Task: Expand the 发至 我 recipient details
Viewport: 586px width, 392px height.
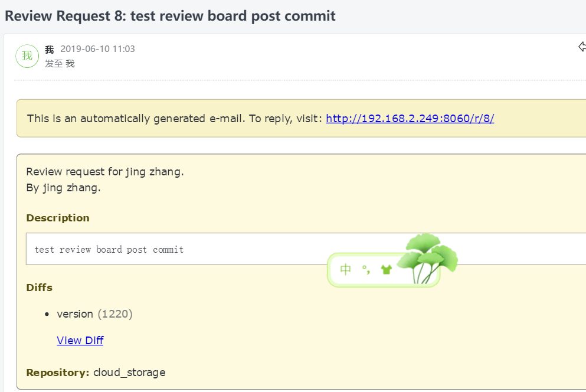Action: 59,63
